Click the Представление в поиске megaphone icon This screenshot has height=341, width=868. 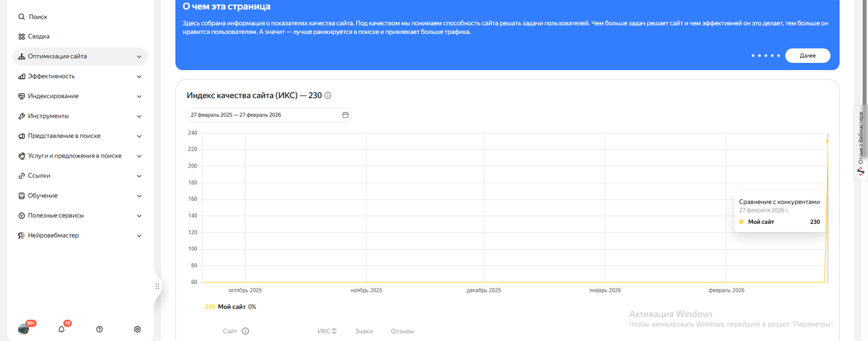(21, 136)
